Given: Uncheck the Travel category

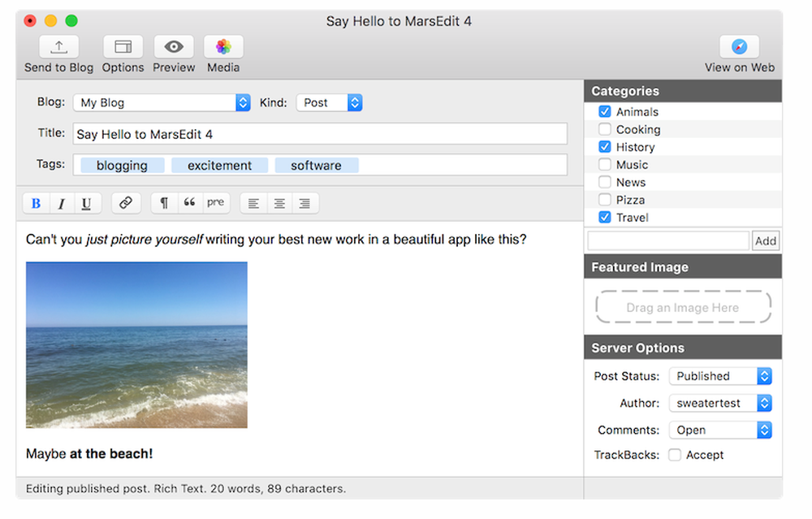Looking at the screenshot, I should (x=604, y=217).
